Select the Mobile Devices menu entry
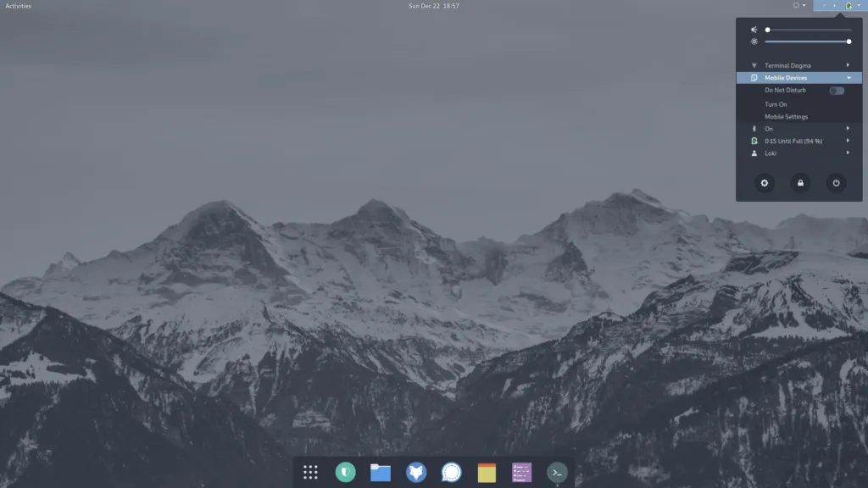 [x=798, y=78]
